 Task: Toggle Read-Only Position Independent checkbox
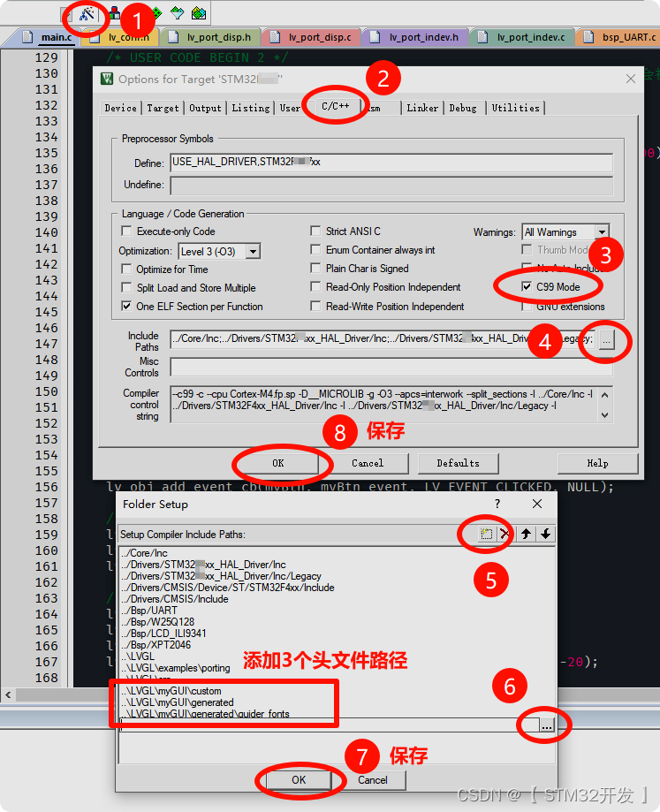pos(315,286)
